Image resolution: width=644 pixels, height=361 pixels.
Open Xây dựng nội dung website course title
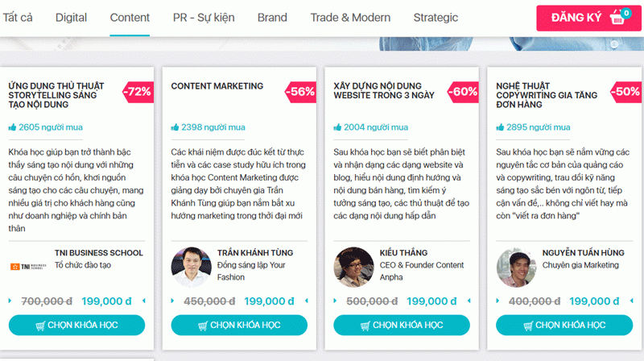click(x=384, y=90)
